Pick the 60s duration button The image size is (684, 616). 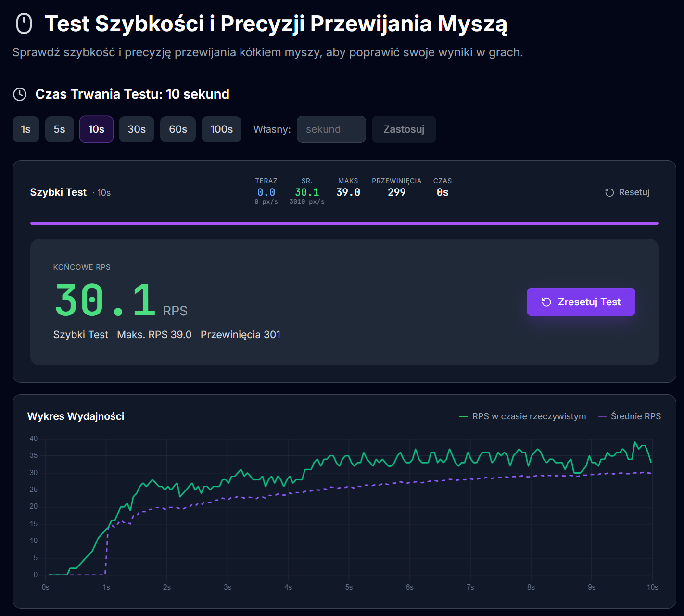coord(178,129)
